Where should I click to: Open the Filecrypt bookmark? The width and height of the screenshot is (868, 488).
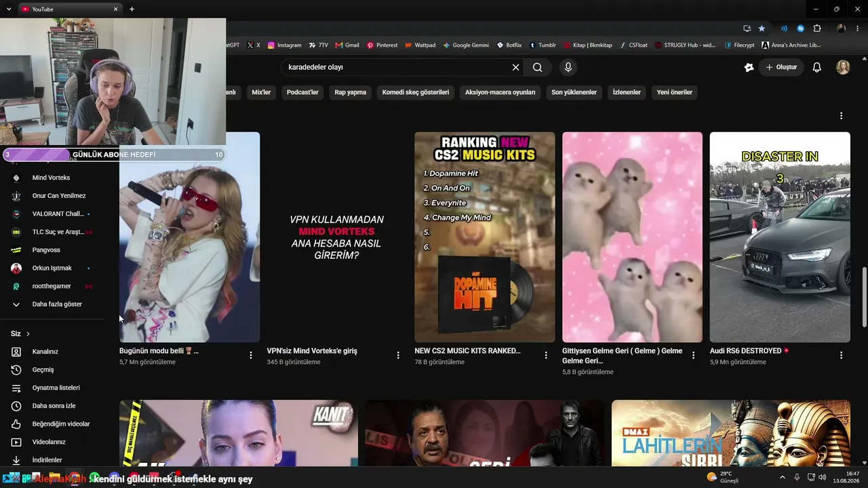(739, 45)
